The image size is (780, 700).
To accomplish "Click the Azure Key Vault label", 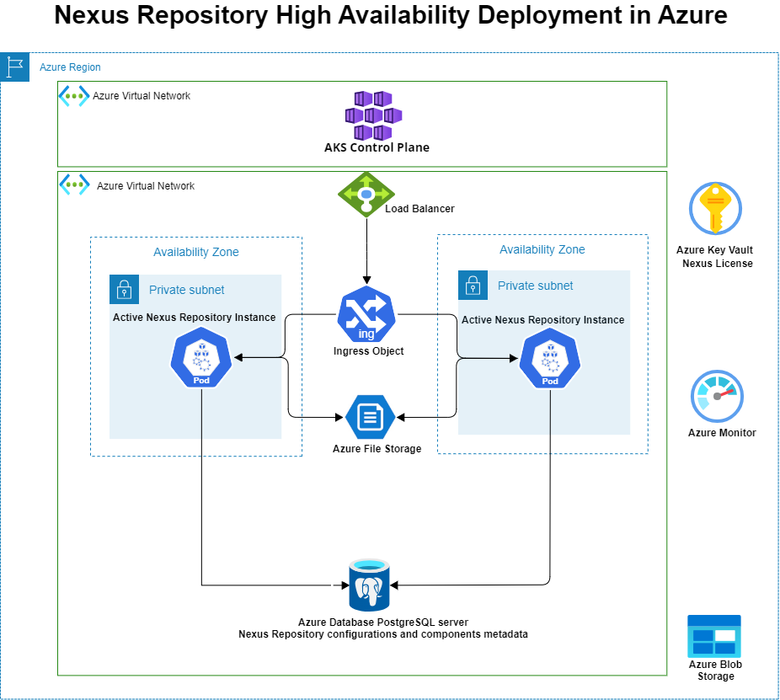I will 714,249.
